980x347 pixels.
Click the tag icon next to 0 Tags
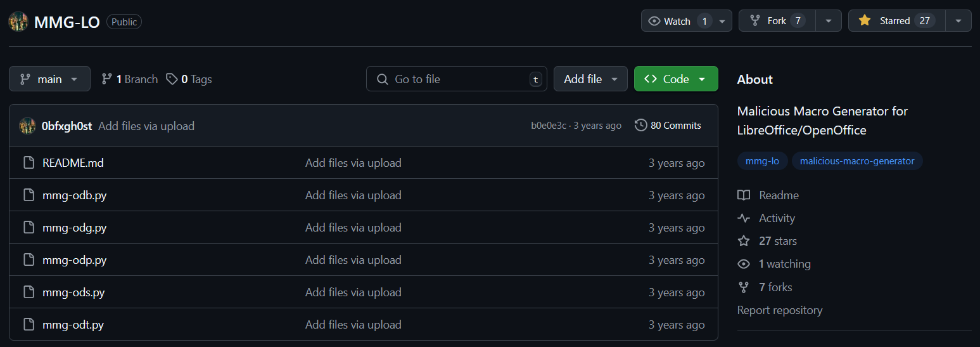(x=172, y=79)
